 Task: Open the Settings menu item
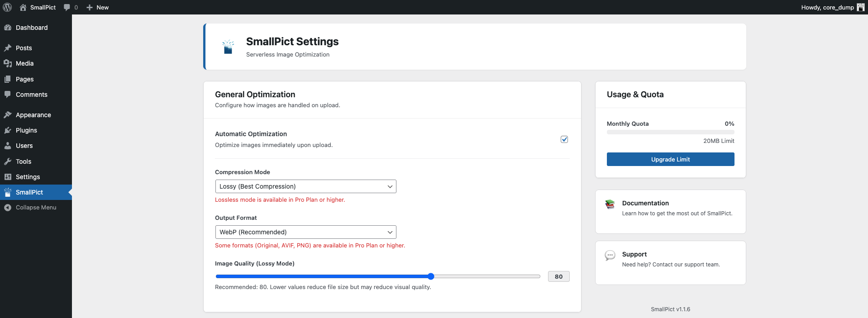(x=28, y=177)
